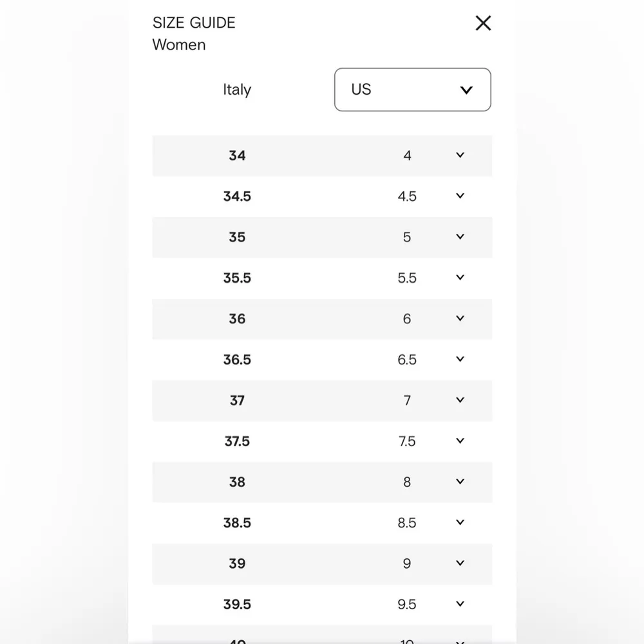The width and height of the screenshot is (644, 644).
Task: Select the Italy 38 size label
Action: pyautogui.click(x=237, y=482)
